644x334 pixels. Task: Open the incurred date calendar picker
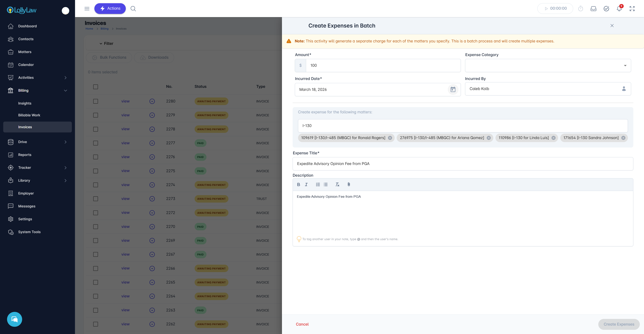(x=453, y=89)
